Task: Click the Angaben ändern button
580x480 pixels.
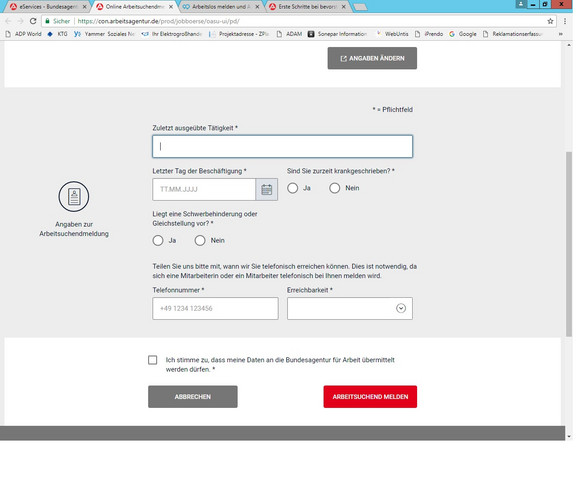Action: [372, 58]
